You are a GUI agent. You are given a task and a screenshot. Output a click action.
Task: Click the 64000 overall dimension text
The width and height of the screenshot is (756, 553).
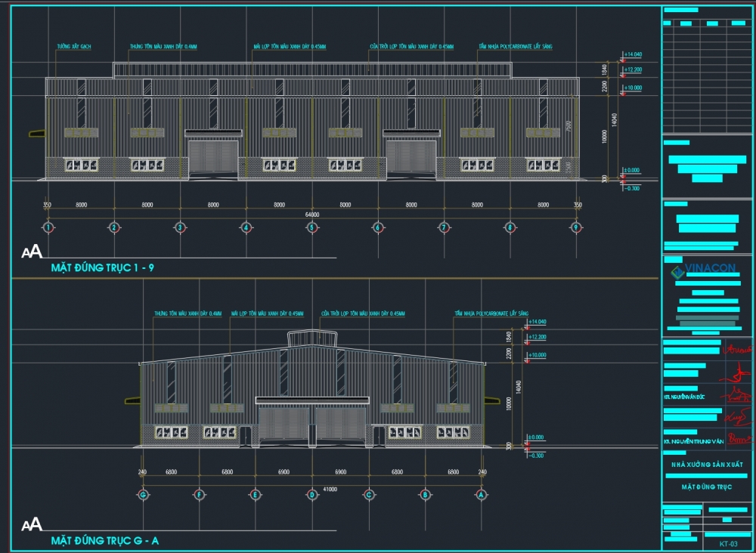click(x=311, y=215)
